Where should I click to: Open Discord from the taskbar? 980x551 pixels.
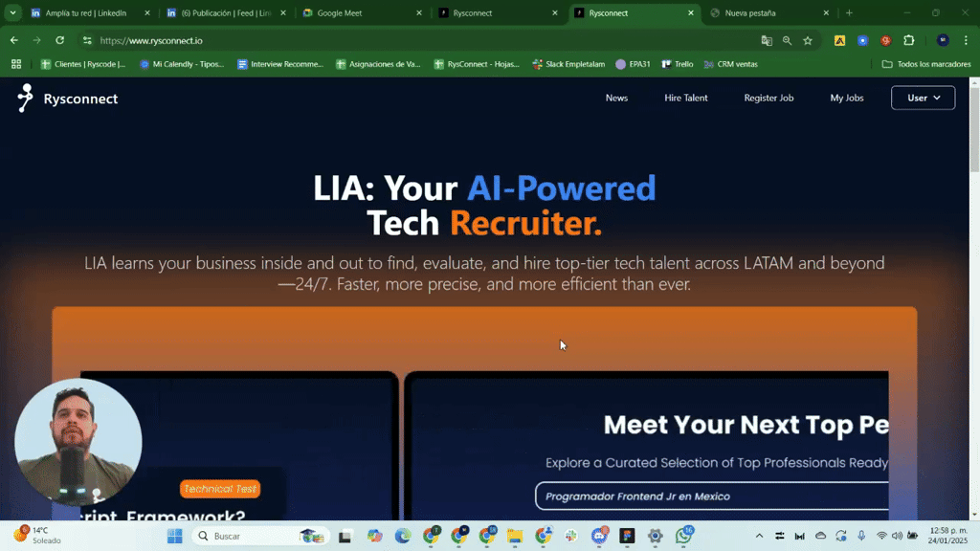pyautogui.click(x=599, y=536)
